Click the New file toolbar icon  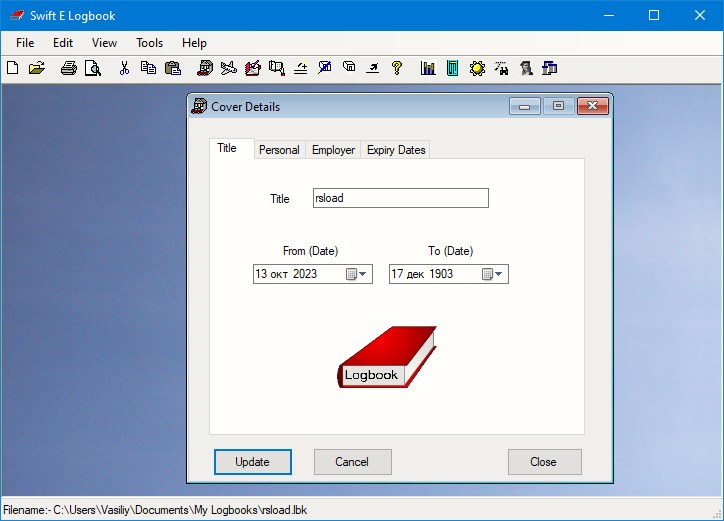[x=12, y=68]
